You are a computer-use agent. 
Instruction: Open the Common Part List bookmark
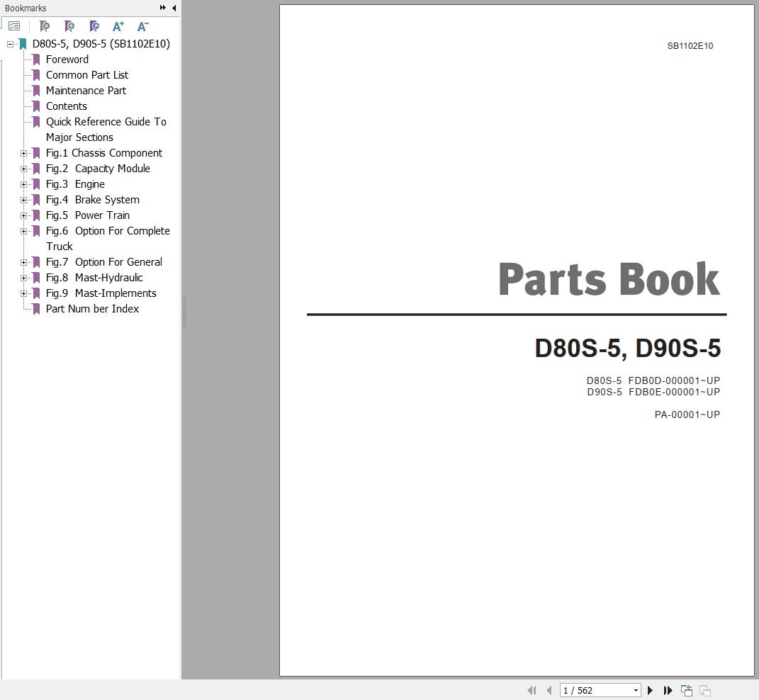pos(87,75)
